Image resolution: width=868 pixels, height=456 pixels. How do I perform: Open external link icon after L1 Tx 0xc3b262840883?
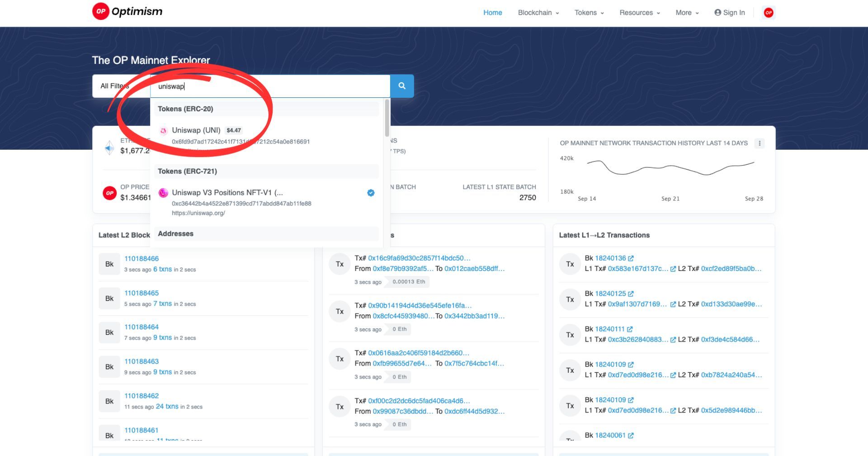(673, 340)
